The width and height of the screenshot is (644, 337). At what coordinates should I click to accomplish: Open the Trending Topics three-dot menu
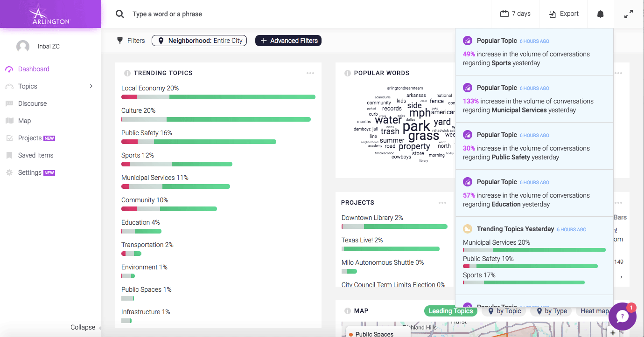(310, 73)
